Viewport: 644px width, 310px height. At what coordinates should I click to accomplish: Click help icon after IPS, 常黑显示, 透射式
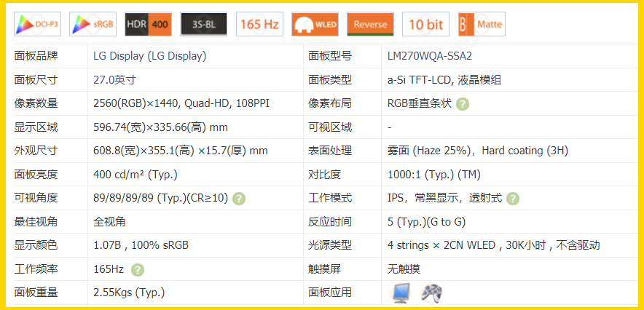513,199
